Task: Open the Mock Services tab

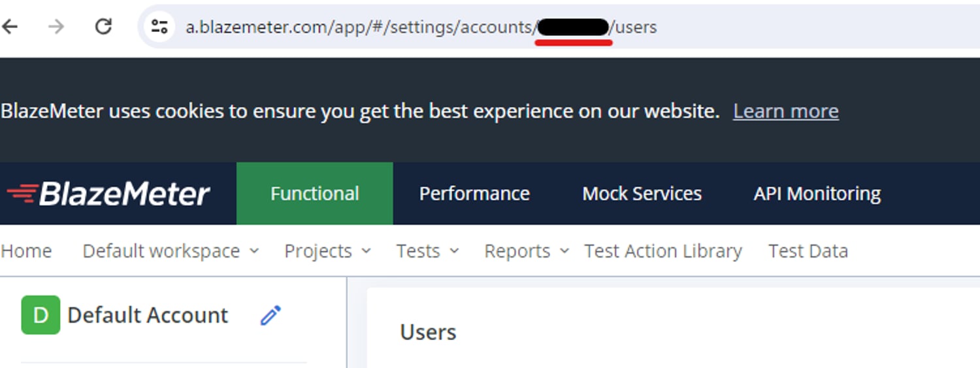Action: (x=642, y=193)
